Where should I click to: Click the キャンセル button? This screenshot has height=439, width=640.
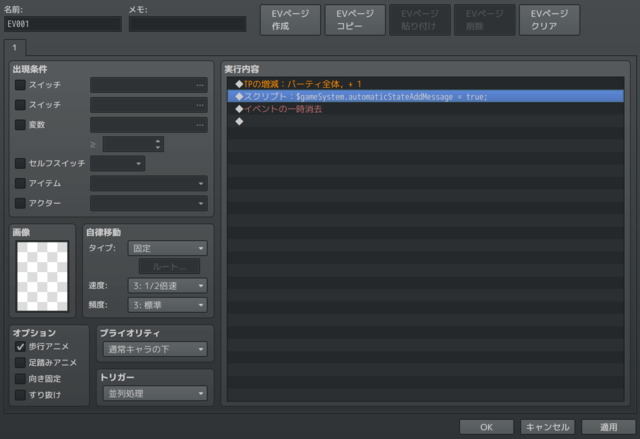pos(547,427)
